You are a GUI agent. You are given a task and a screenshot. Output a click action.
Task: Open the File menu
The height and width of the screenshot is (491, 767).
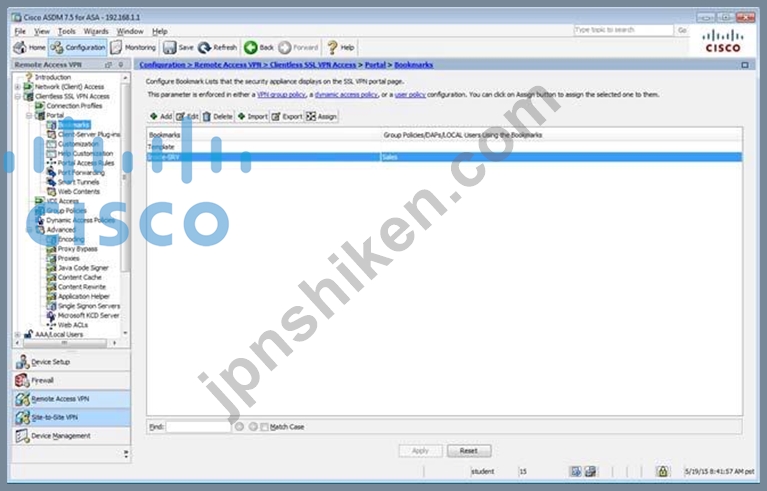point(20,31)
